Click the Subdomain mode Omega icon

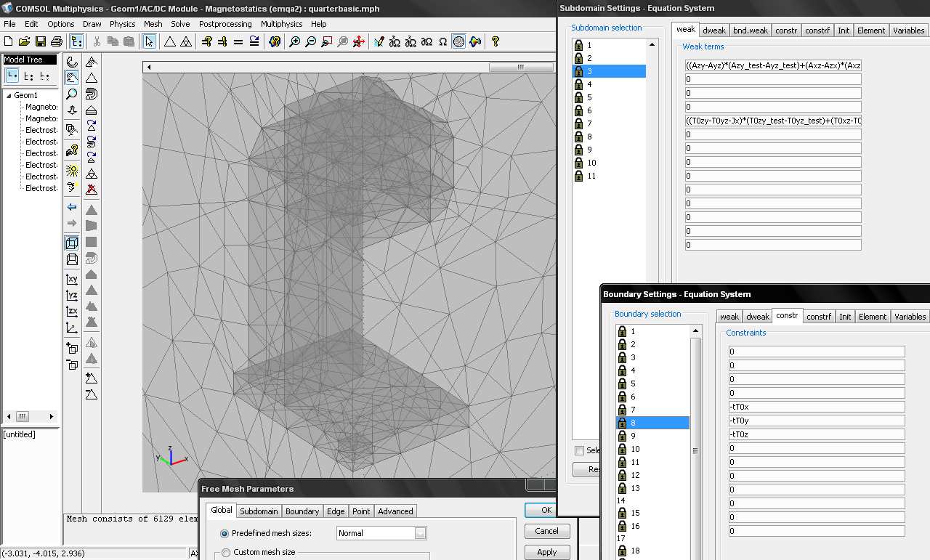[x=442, y=42]
